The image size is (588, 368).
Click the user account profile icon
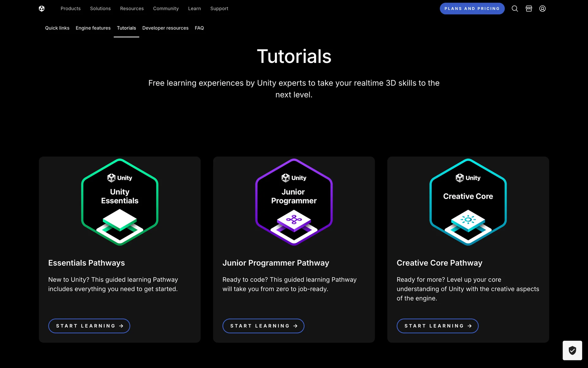pyautogui.click(x=542, y=9)
